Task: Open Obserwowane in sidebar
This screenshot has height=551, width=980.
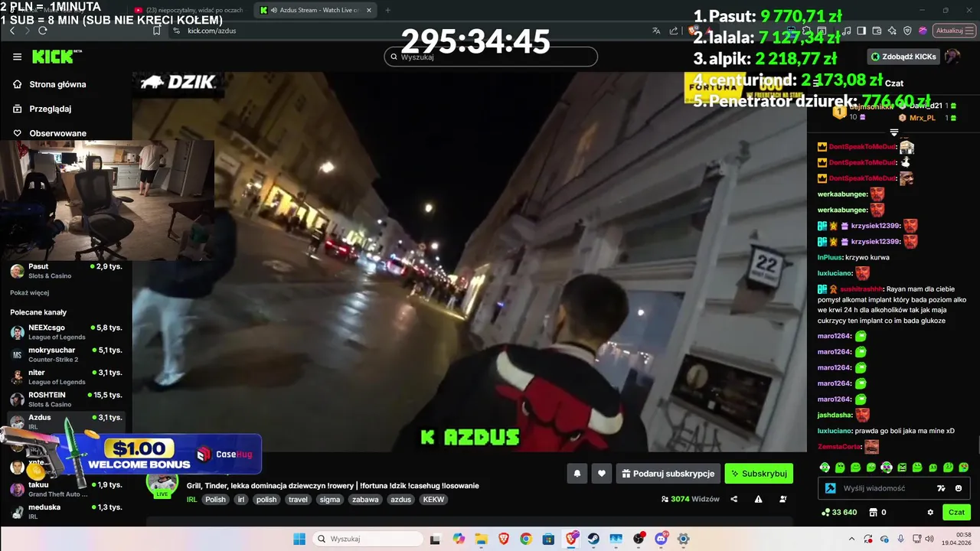Action: [58, 133]
